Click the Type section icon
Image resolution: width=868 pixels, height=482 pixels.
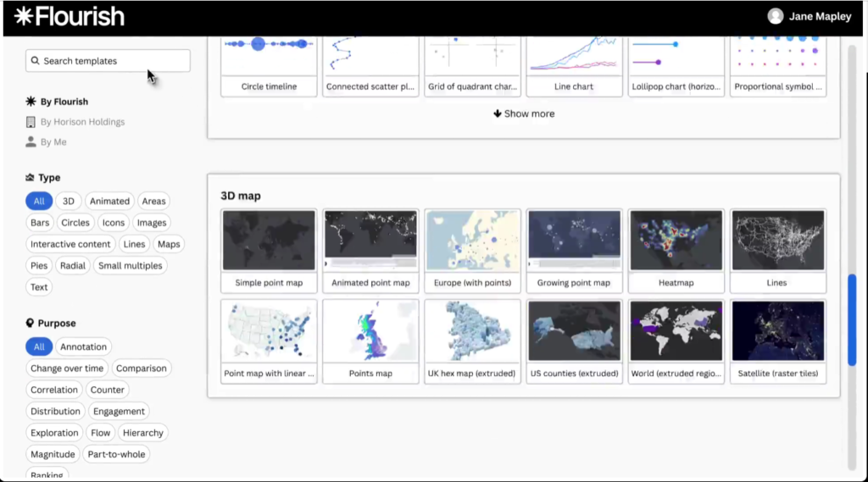[30, 178]
